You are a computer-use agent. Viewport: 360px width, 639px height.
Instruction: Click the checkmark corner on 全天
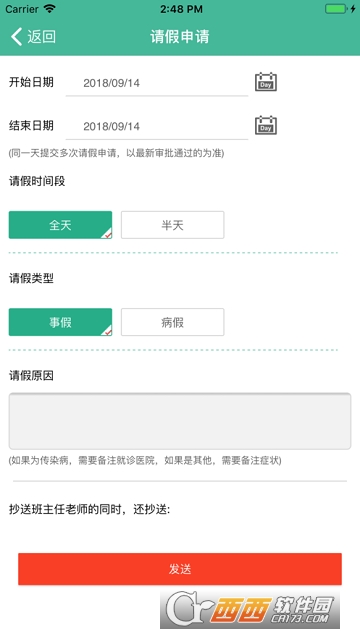point(107,234)
